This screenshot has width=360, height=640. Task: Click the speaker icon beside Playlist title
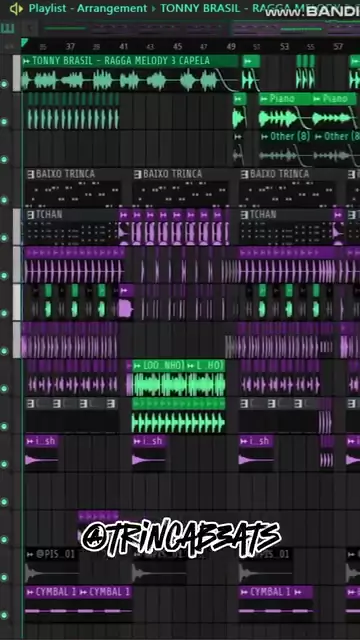16,9
